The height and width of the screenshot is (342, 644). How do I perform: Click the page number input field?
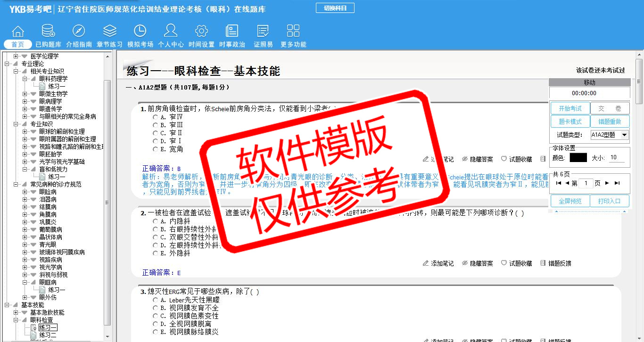coord(585,183)
